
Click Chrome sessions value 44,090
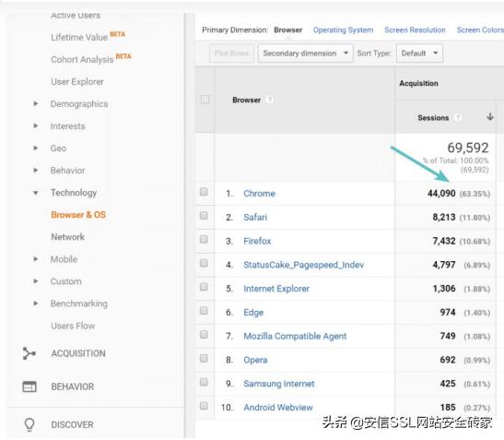441,194
